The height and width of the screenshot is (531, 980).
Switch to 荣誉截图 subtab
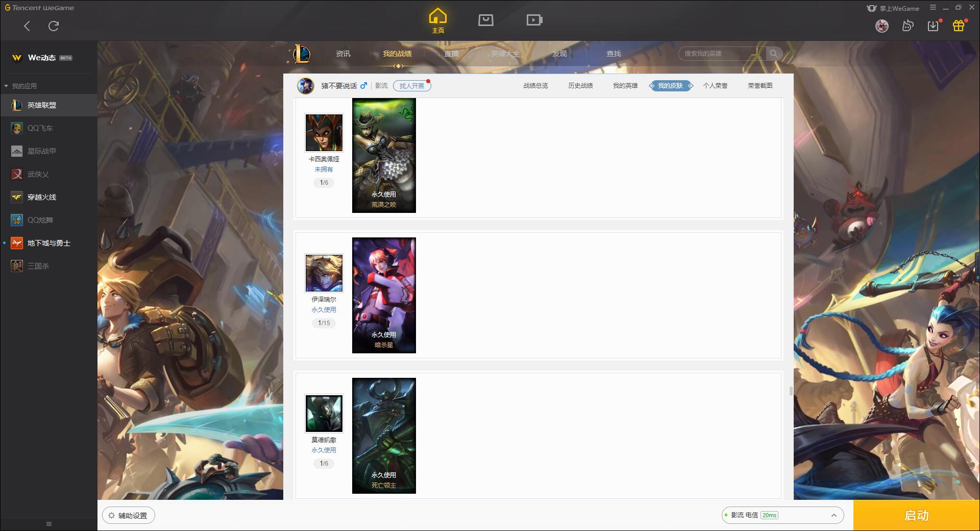760,86
